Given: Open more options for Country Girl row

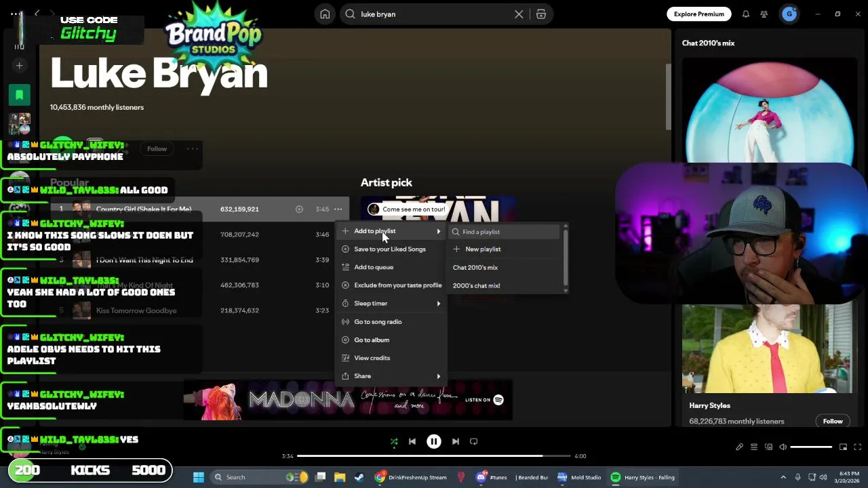Looking at the screenshot, I should coord(338,209).
